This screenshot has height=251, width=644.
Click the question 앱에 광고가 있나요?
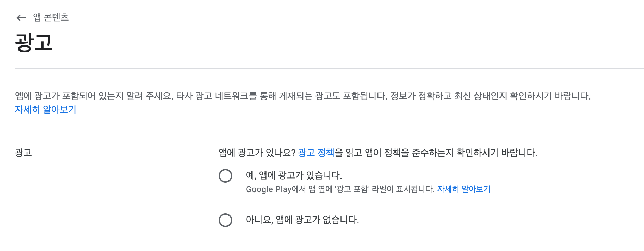257,153
